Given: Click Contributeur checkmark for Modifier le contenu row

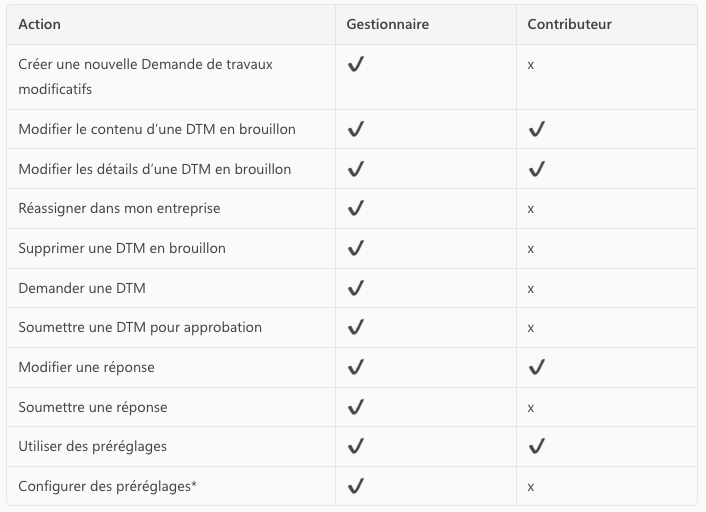Looking at the screenshot, I should 536,129.
